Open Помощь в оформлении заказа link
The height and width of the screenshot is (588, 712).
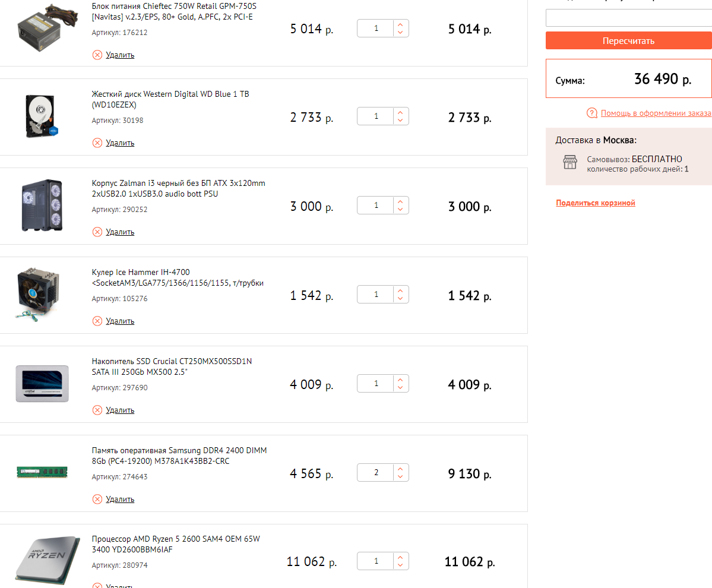click(x=656, y=113)
